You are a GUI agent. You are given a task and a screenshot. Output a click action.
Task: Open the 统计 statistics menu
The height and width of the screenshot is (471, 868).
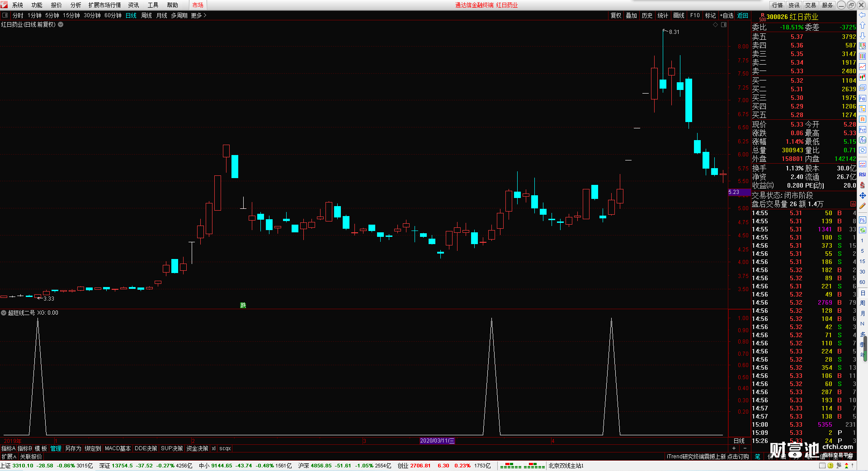pyautogui.click(x=663, y=15)
